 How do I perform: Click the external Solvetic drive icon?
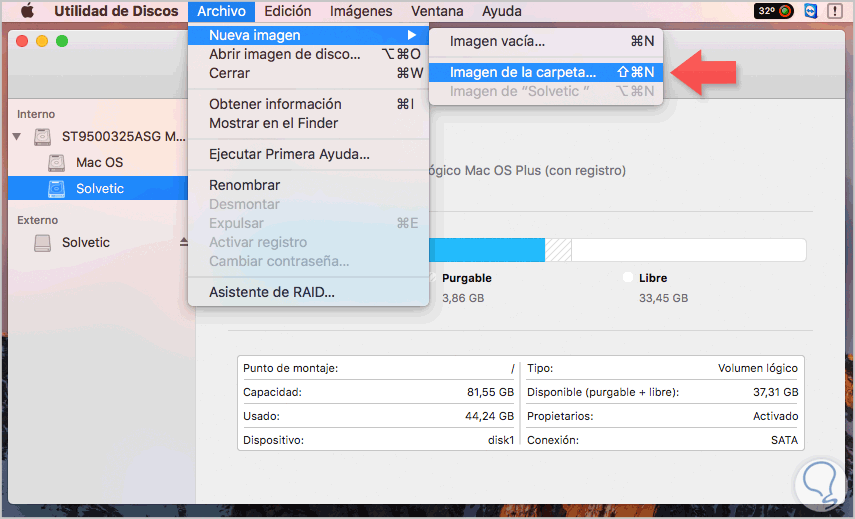43,243
